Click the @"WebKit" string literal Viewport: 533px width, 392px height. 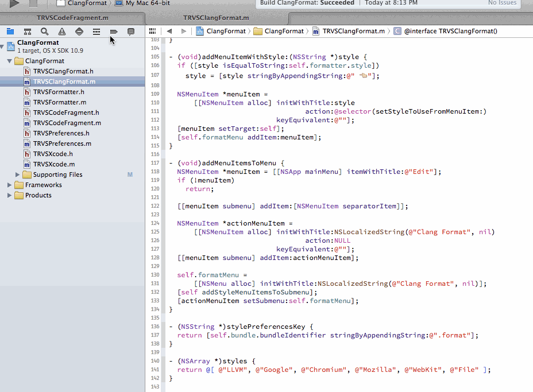tap(423, 370)
